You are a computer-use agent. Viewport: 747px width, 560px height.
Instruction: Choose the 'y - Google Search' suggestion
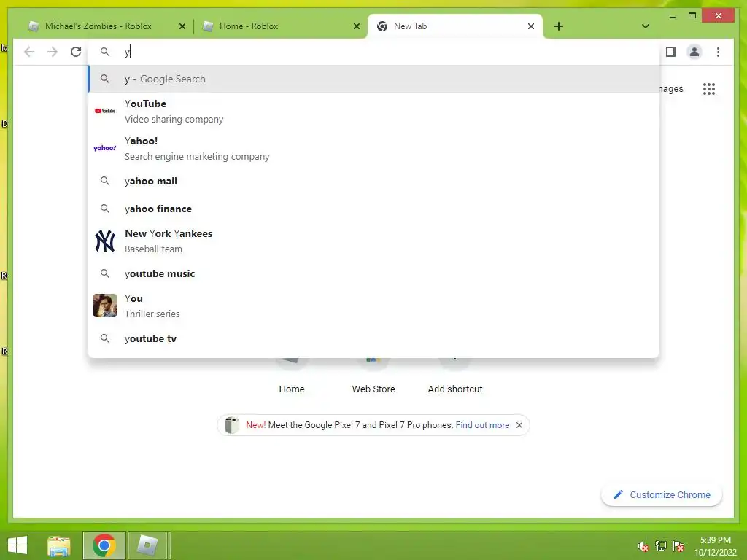tap(374, 79)
